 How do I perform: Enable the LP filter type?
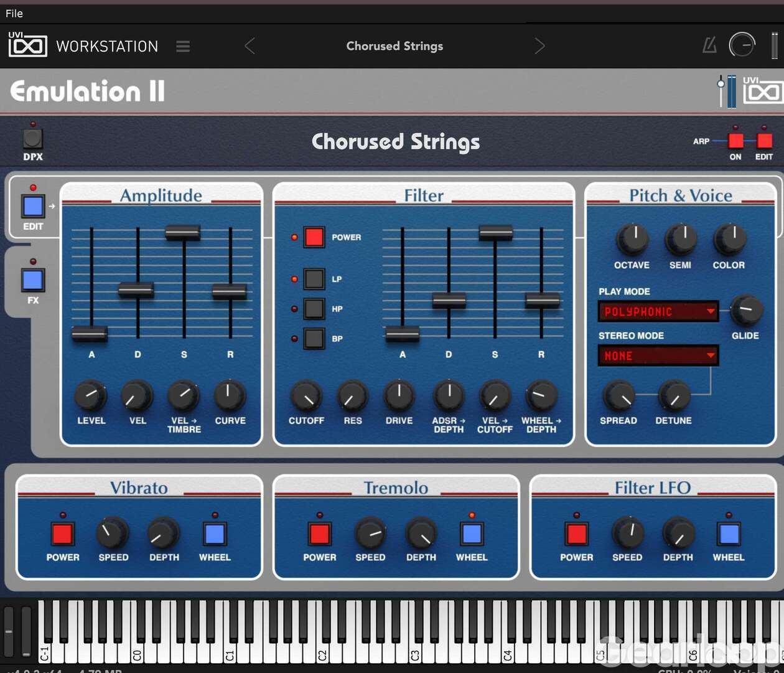314,279
